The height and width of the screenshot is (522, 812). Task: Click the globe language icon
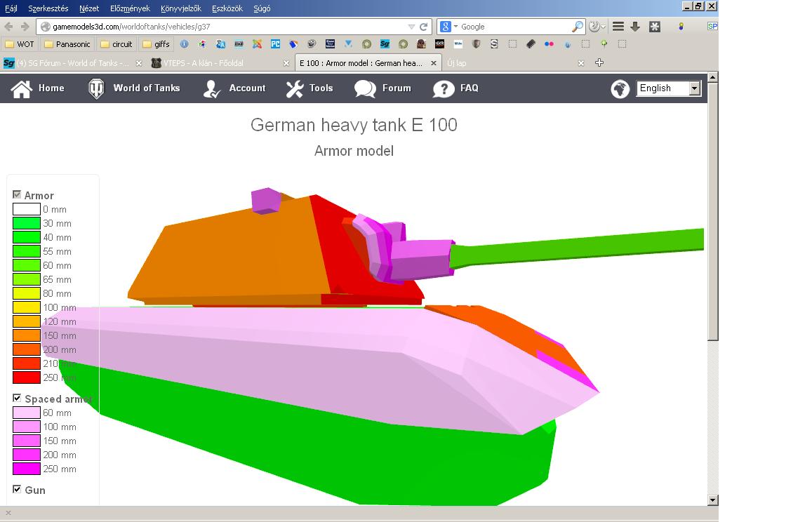tap(620, 88)
